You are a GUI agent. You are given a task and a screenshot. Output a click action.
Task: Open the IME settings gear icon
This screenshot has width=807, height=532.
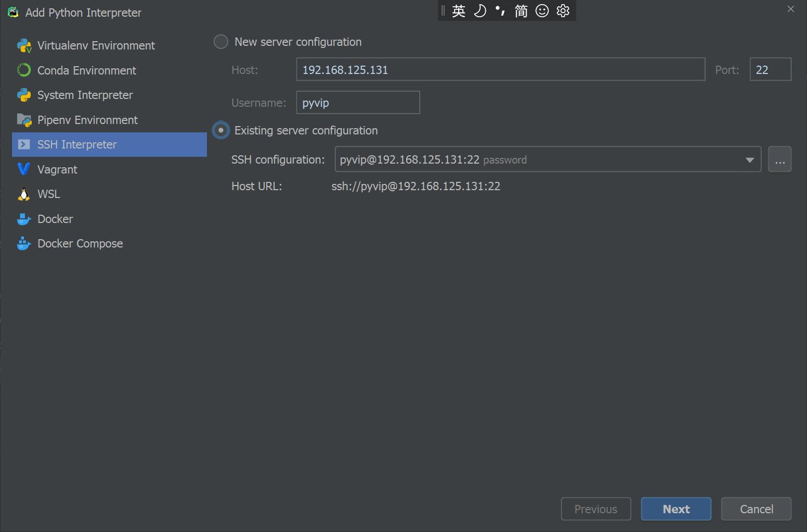click(x=563, y=11)
